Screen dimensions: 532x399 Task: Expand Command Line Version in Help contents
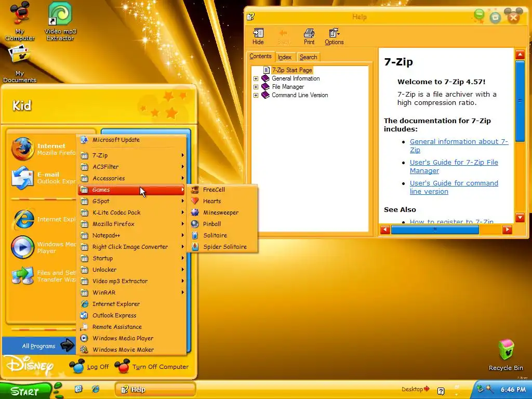[256, 96]
